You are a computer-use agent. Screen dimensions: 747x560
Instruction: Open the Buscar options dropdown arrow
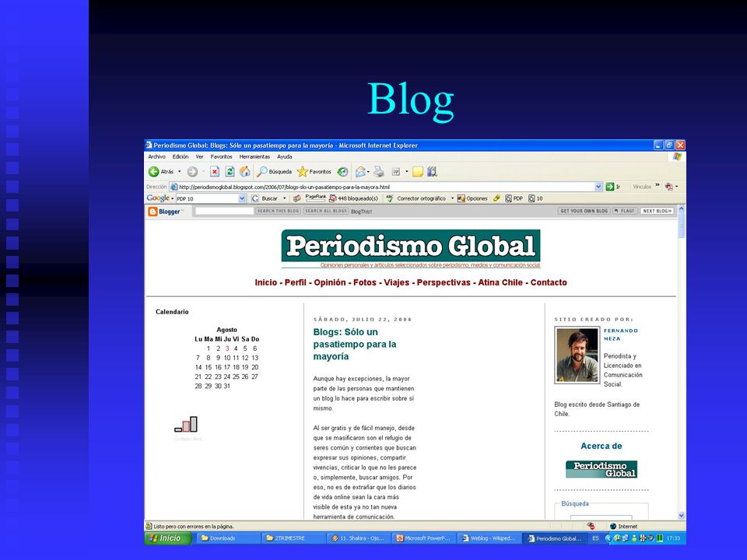[285, 198]
